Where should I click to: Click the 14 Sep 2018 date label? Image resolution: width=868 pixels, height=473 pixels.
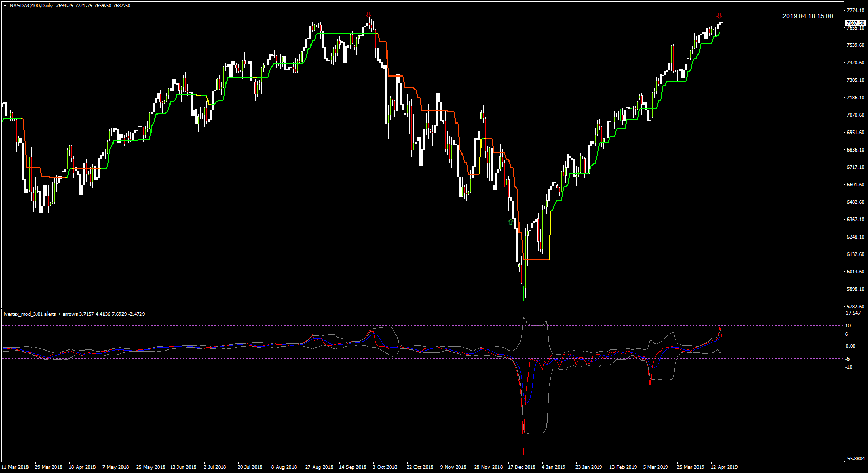pyautogui.click(x=353, y=467)
